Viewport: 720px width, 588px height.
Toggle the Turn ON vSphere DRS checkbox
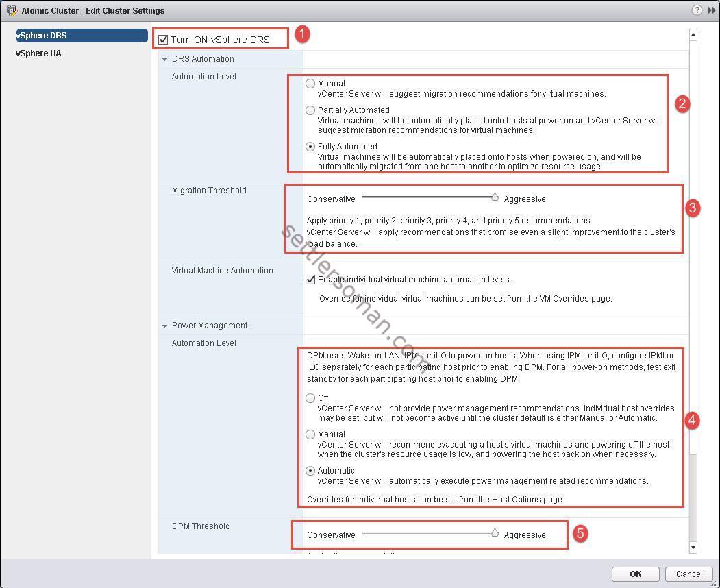163,40
